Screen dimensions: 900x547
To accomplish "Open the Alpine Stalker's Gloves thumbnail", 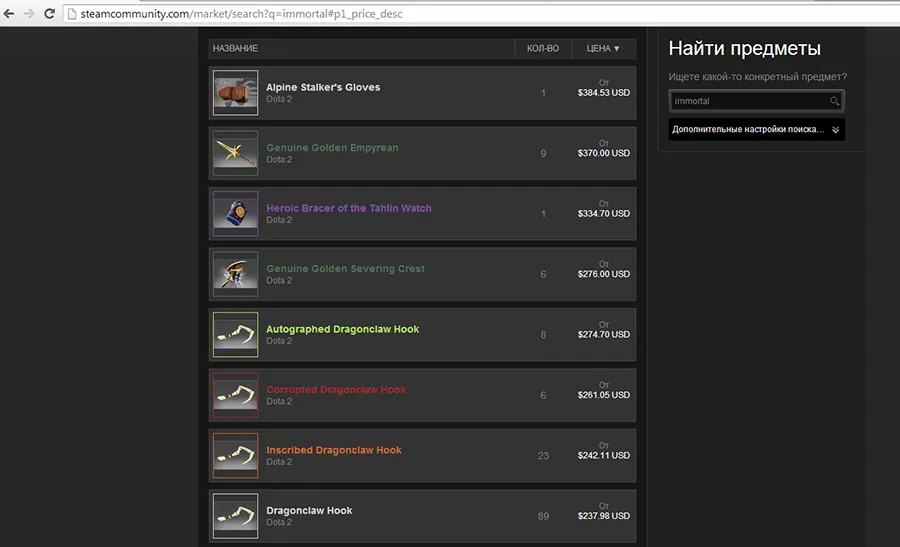I will [x=235, y=93].
